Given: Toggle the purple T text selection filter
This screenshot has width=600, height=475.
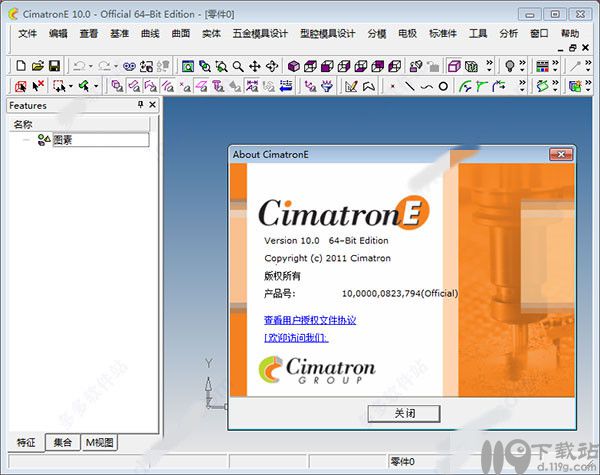Looking at the screenshot, I should click(x=218, y=87).
